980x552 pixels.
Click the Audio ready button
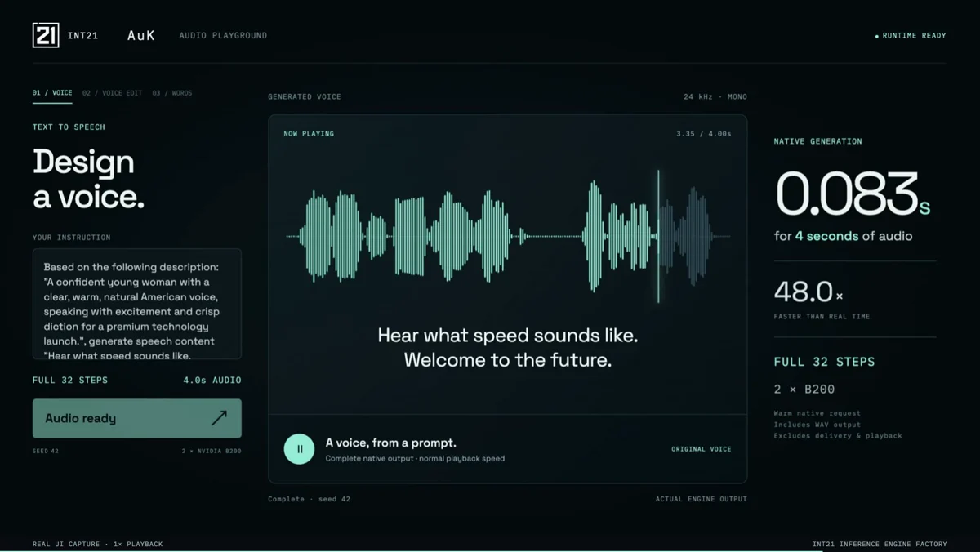pyautogui.click(x=137, y=418)
